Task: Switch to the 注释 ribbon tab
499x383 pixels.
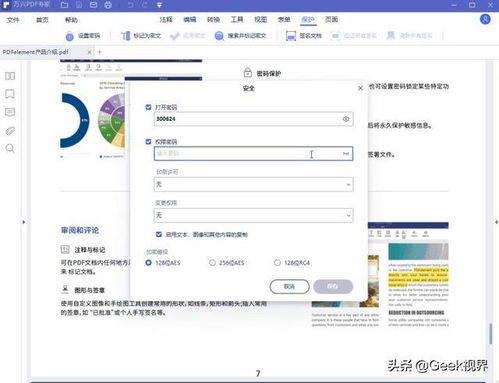Action: click(166, 20)
